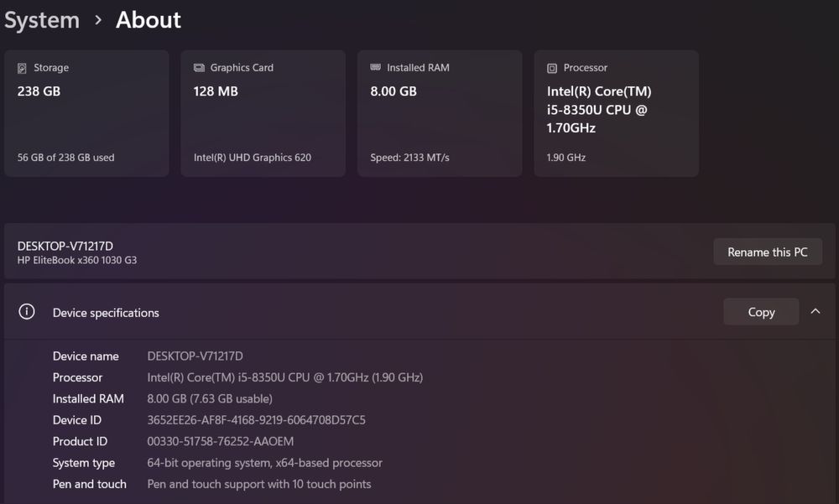Click the Intel UHD Graphics 620 text
The width and height of the screenshot is (839, 504).
[x=253, y=158]
